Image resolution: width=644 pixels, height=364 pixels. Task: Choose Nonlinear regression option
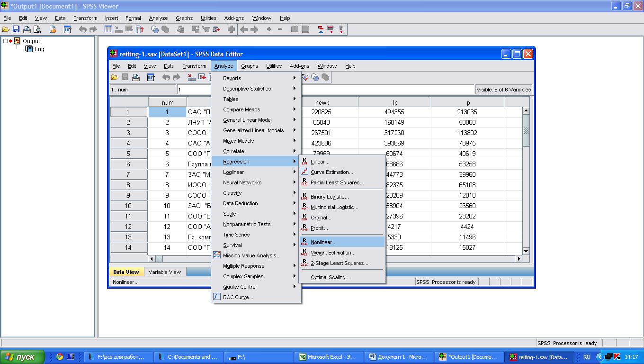342,242
